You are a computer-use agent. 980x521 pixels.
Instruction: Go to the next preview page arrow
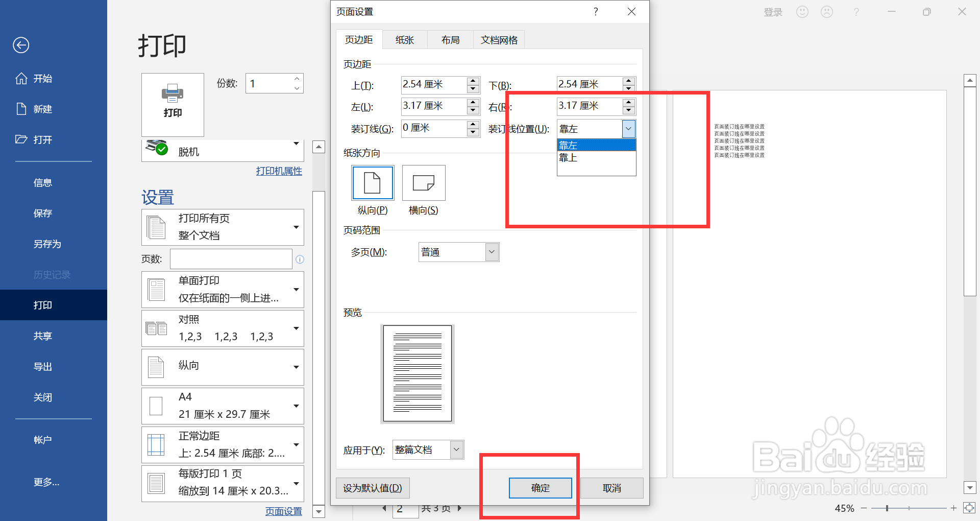tap(460, 509)
